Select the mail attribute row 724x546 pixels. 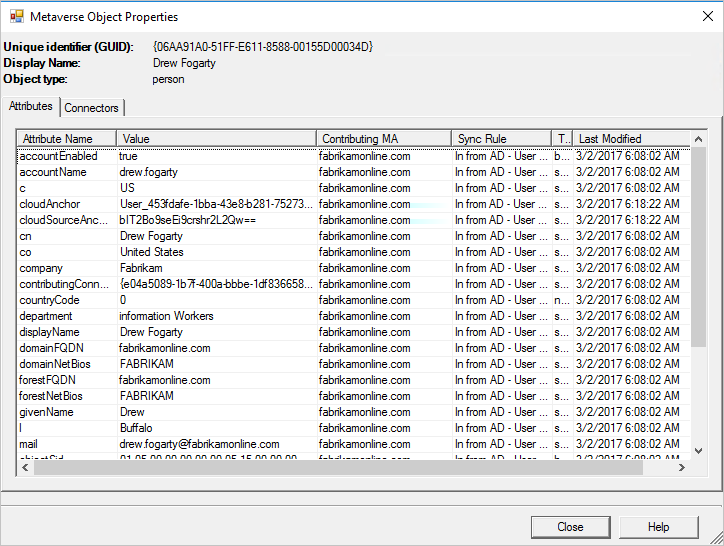tap(354, 444)
